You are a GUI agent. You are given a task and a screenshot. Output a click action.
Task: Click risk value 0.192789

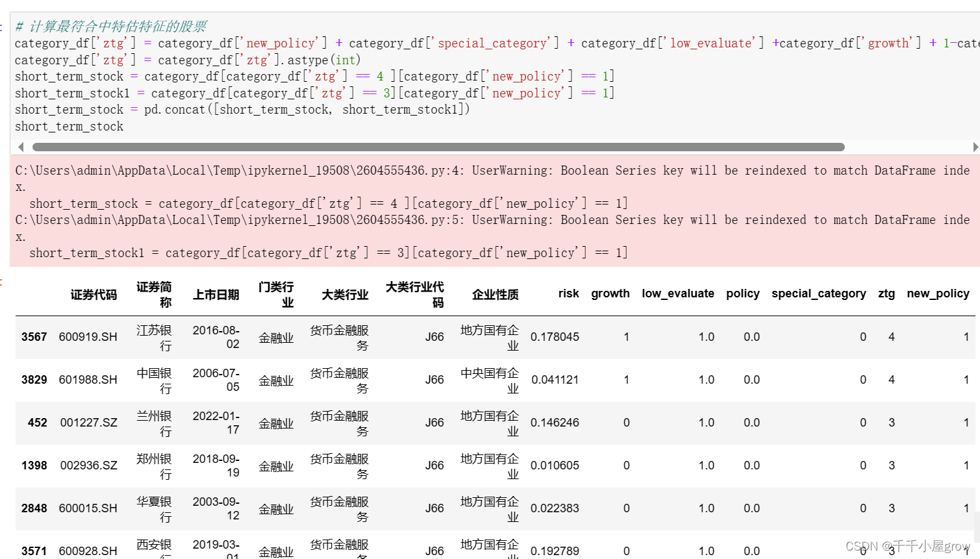tap(555, 551)
